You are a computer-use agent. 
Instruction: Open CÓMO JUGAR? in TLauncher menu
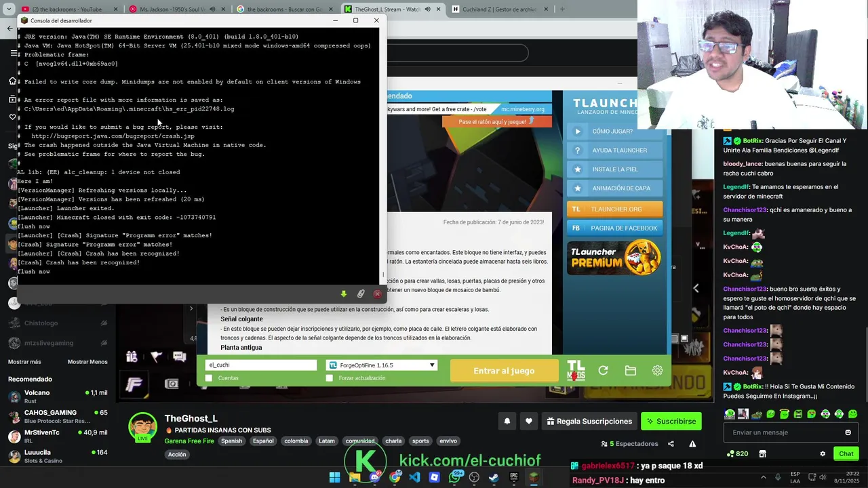coord(614,131)
